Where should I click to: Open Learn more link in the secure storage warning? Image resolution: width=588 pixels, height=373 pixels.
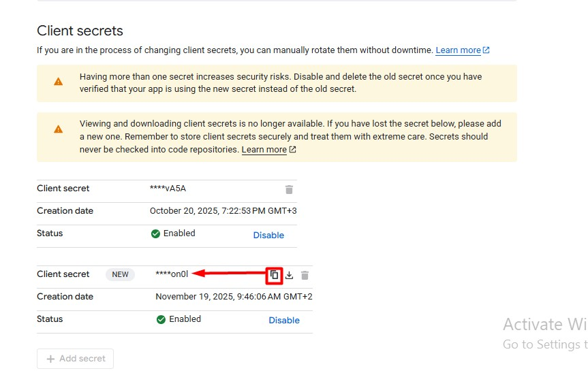(264, 150)
